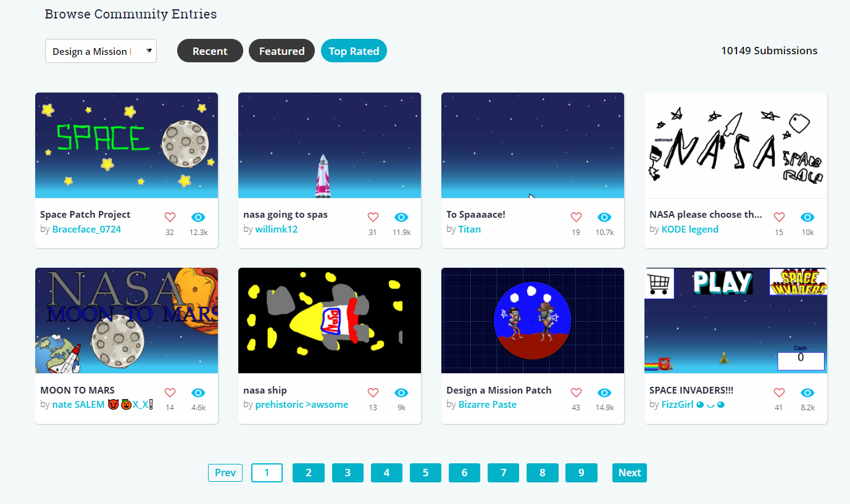Click the Next page button
The height and width of the screenshot is (504, 850).
point(630,473)
